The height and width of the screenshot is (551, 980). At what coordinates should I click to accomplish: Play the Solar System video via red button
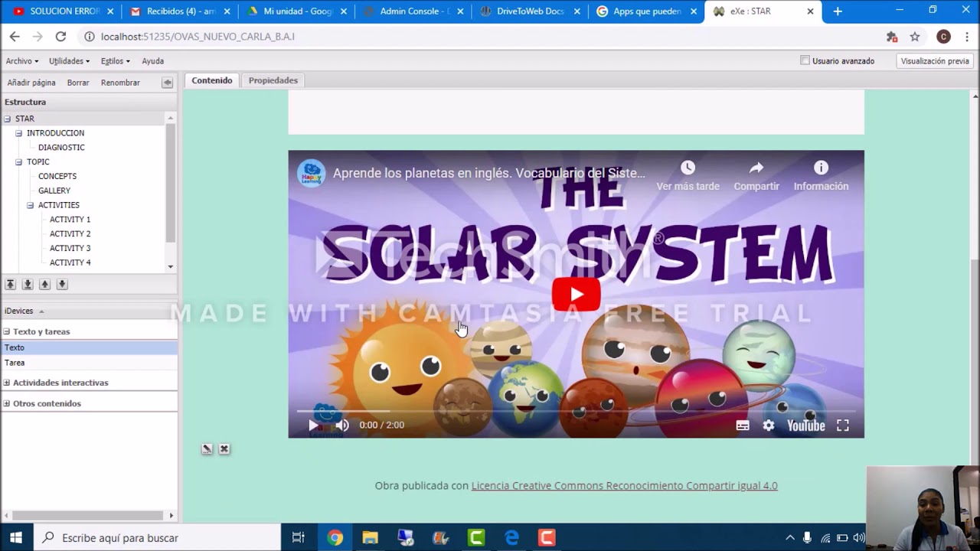[576, 295]
